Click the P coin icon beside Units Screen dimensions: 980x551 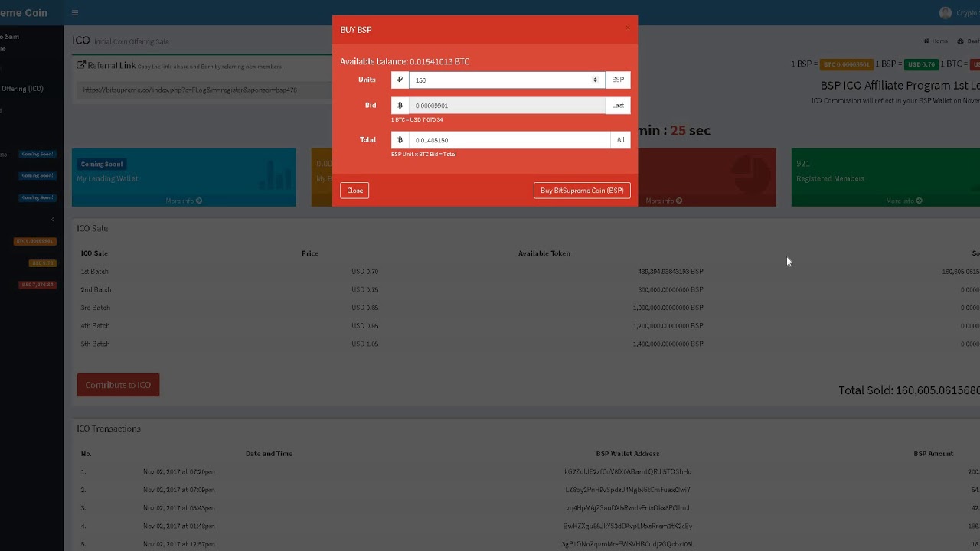(400, 80)
